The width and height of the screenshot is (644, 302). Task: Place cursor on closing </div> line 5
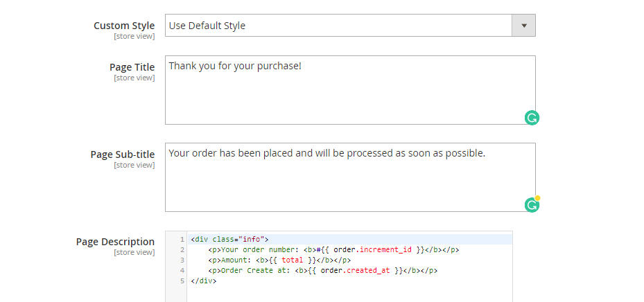pos(204,281)
